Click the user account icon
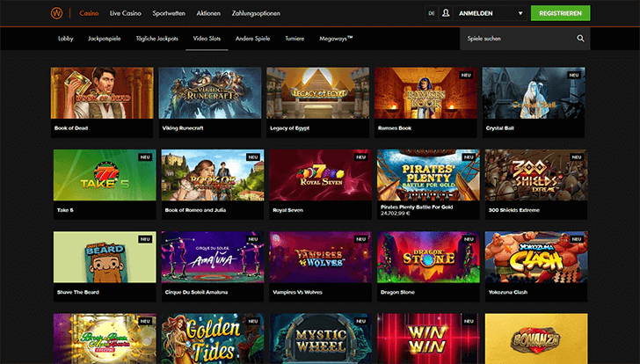640x364 pixels. [x=446, y=13]
